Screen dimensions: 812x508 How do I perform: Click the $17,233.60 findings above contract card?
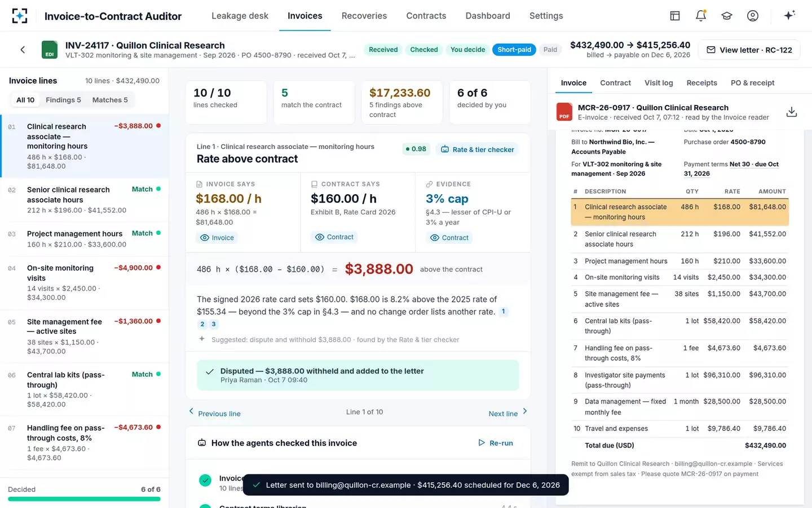[402, 103]
